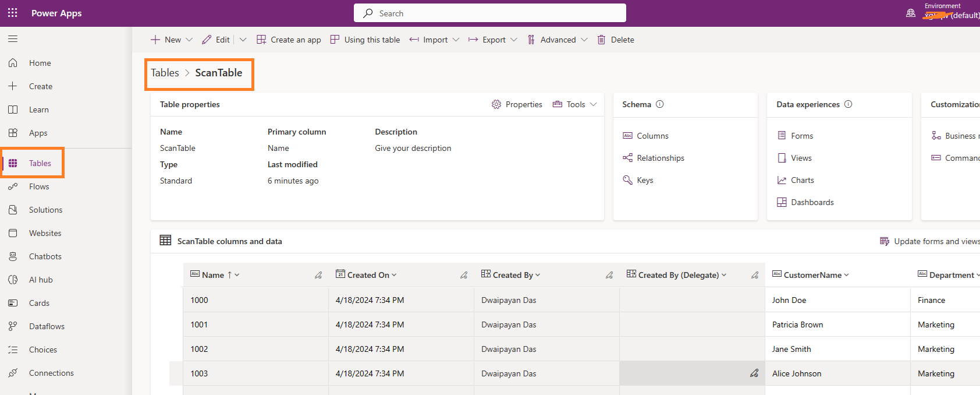Click the Chatbots icon in sidebar

coord(13,256)
